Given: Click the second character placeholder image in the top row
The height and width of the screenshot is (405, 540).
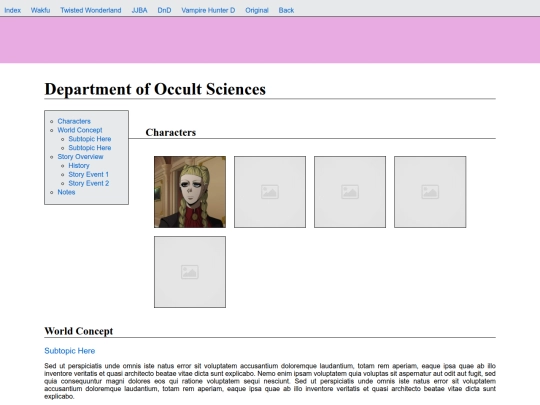Looking at the screenshot, I should [x=270, y=192].
